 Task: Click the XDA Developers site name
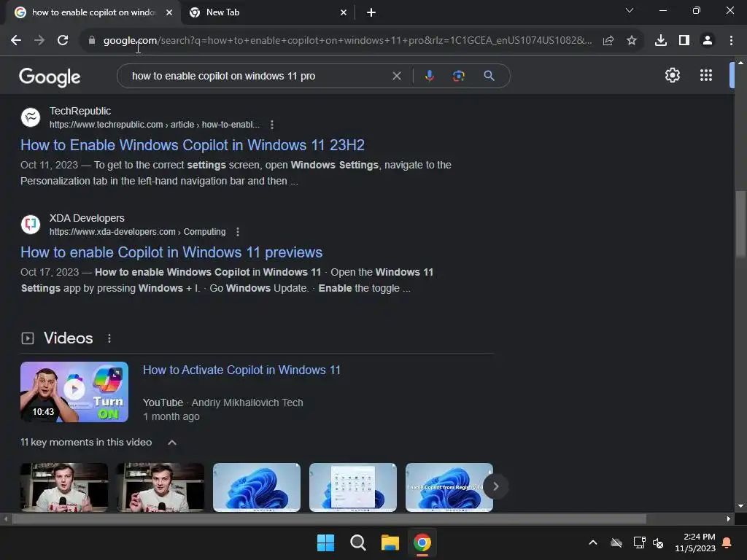[x=87, y=218]
